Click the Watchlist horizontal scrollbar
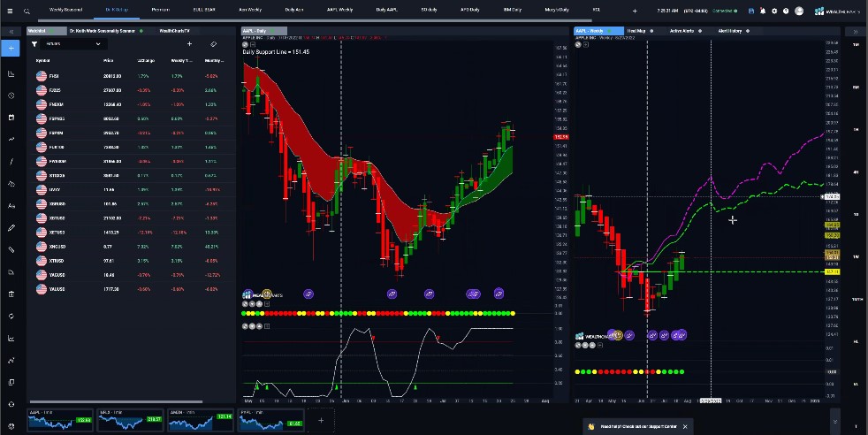The image size is (868, 435). point(116,401)
